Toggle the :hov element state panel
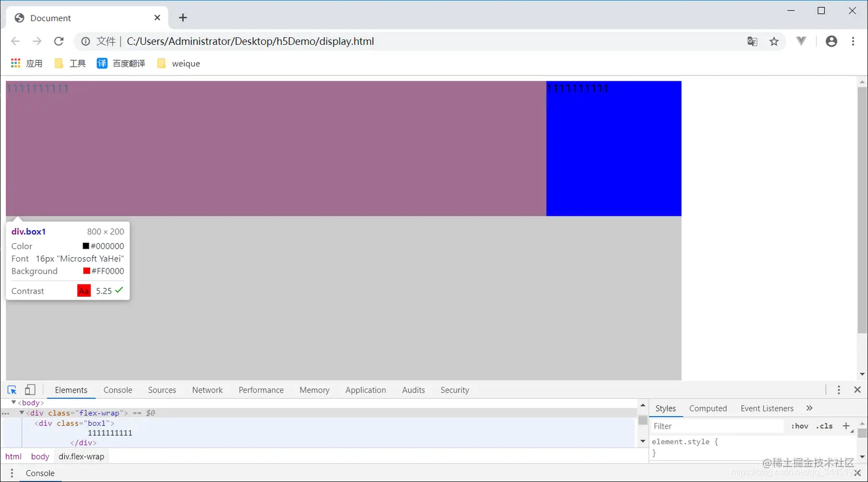 click(800, 426)
